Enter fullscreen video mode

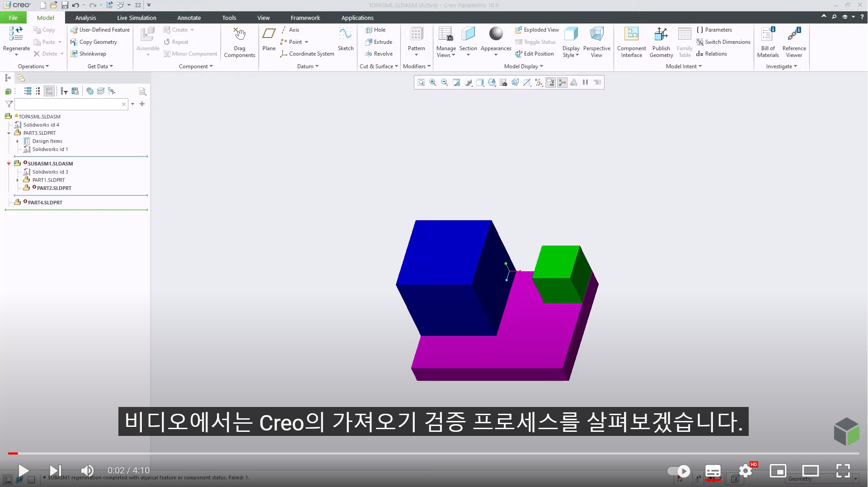tap(843, 471)
